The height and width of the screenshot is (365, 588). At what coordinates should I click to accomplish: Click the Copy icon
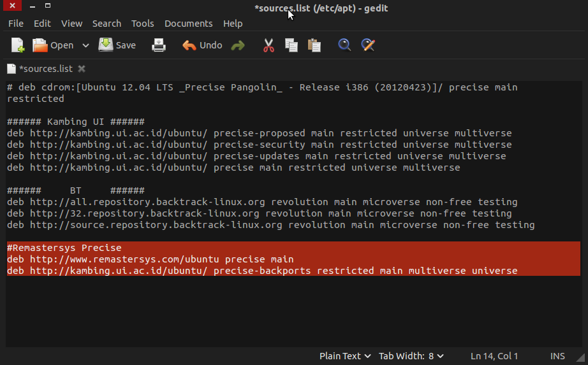pos(291,45)
